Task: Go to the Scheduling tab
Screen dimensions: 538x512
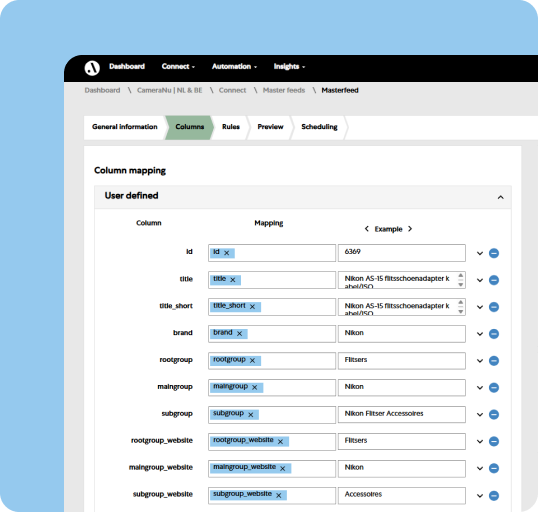Action: click(x=319, y=127)
